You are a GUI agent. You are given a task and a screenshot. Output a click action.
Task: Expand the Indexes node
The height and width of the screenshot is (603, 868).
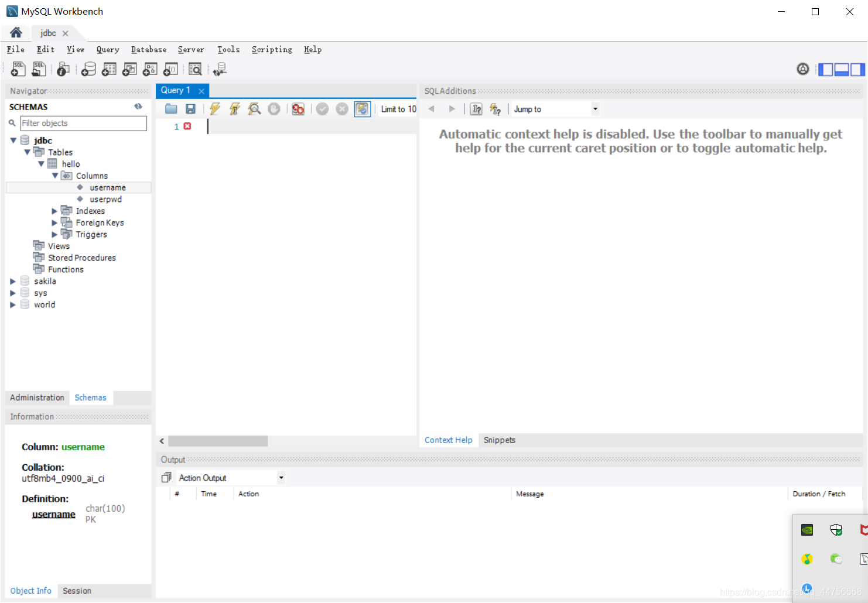click(x=54, y=211)
